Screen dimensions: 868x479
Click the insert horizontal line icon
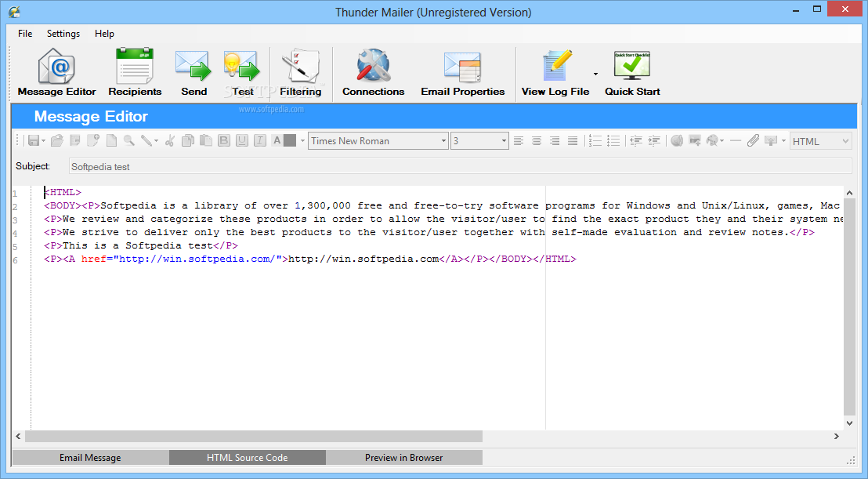click(x=735, y=140)
